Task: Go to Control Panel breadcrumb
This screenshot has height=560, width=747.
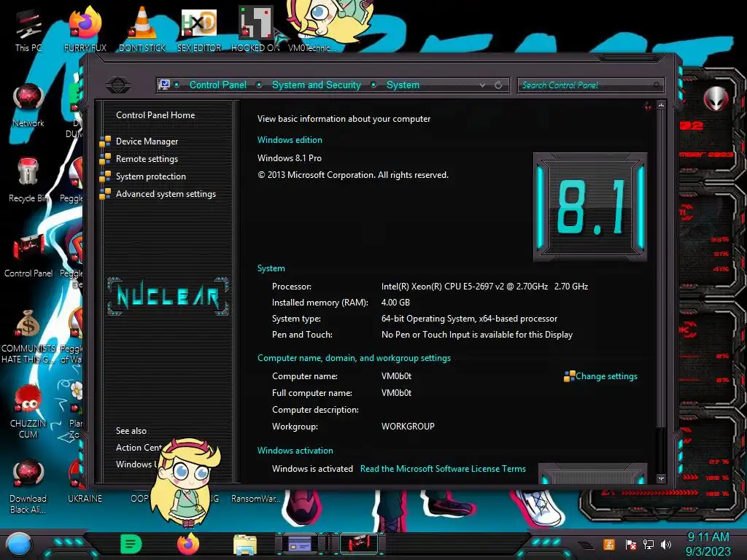Action: pos(217,85)
